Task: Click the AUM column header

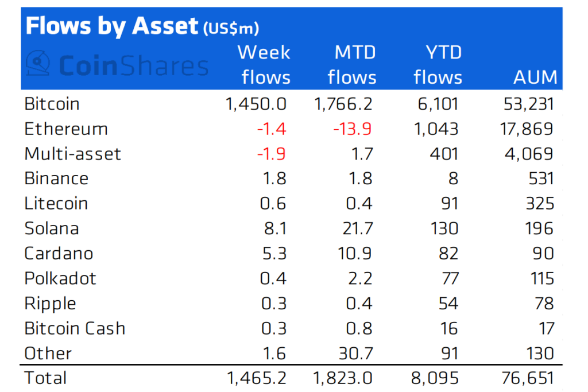Action: pyautogui.click(x=536, y=77)
